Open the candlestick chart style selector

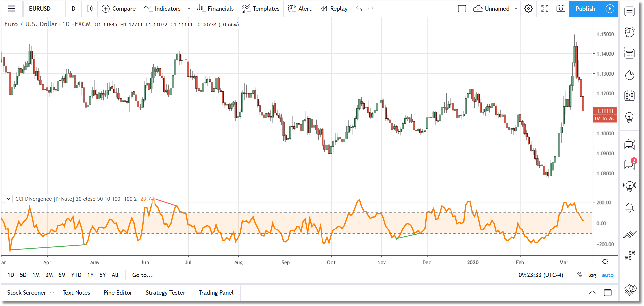point(89,9)
